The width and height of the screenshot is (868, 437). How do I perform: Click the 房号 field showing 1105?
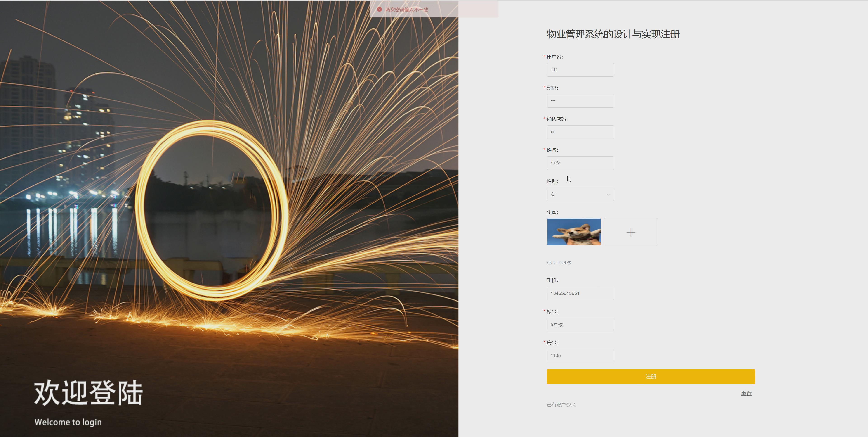click(580, 355)
